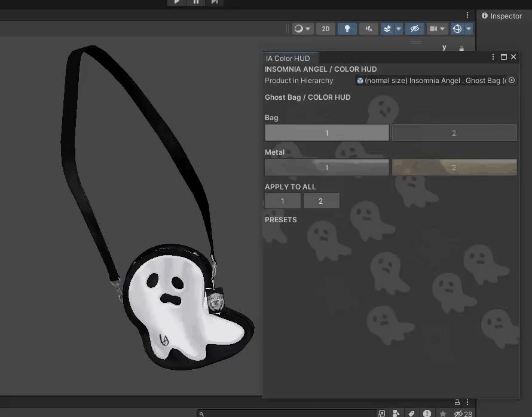Click the Search by Import Log Type icon
532x417 pixels.
click(427, 413)
